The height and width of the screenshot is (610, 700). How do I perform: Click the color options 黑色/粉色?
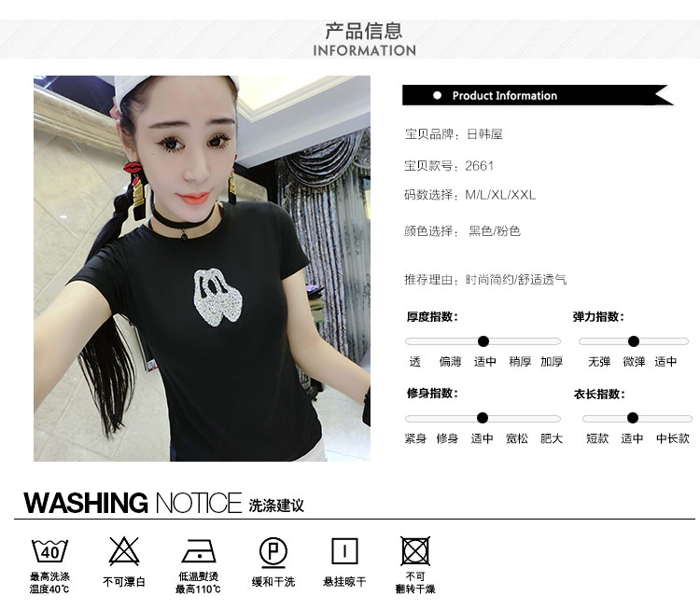(x=495, y=231)
